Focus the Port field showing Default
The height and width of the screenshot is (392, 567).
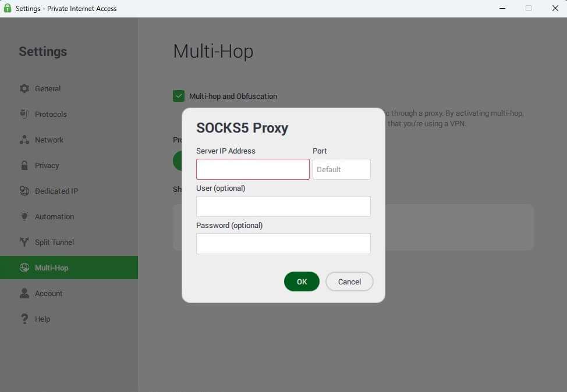(341, 169)
